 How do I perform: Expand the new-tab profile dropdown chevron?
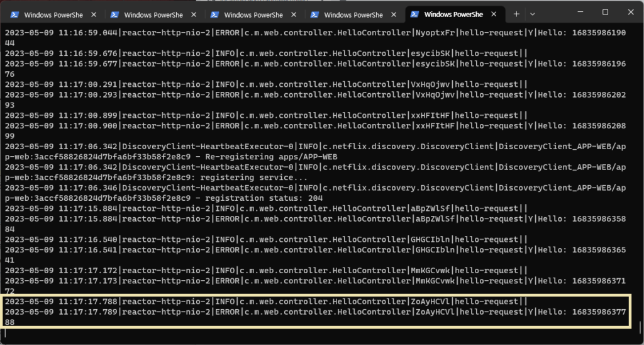[533, 14]
